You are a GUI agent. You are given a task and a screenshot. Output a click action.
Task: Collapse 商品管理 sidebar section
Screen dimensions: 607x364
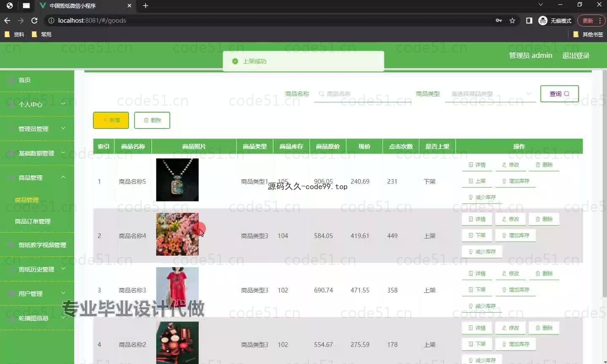click(37, 177)
